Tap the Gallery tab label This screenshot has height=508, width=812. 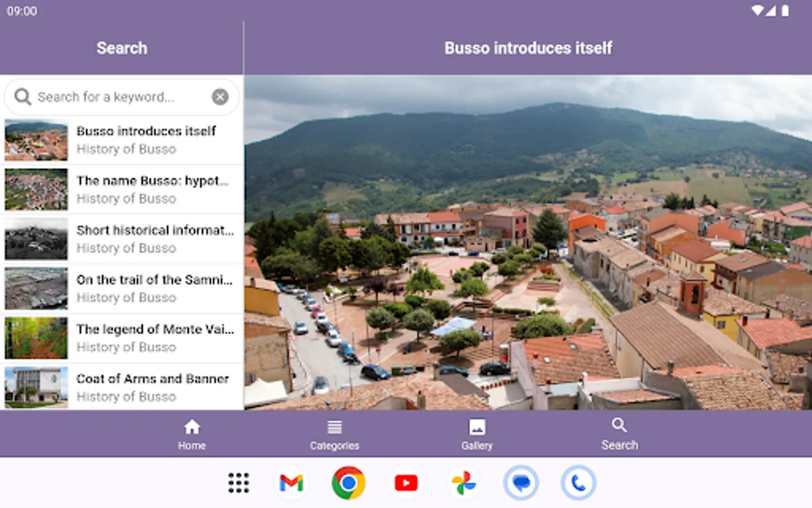click(x=477, y=445)
